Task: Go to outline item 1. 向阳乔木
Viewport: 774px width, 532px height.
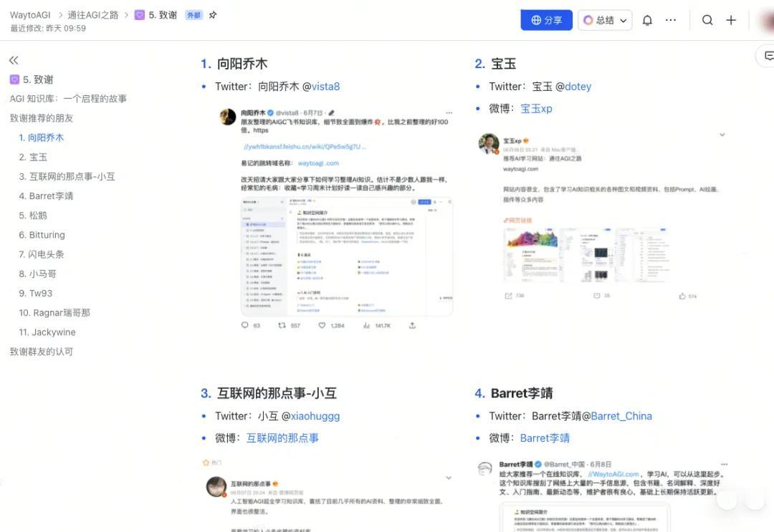Action: click(x=42, y=137)
